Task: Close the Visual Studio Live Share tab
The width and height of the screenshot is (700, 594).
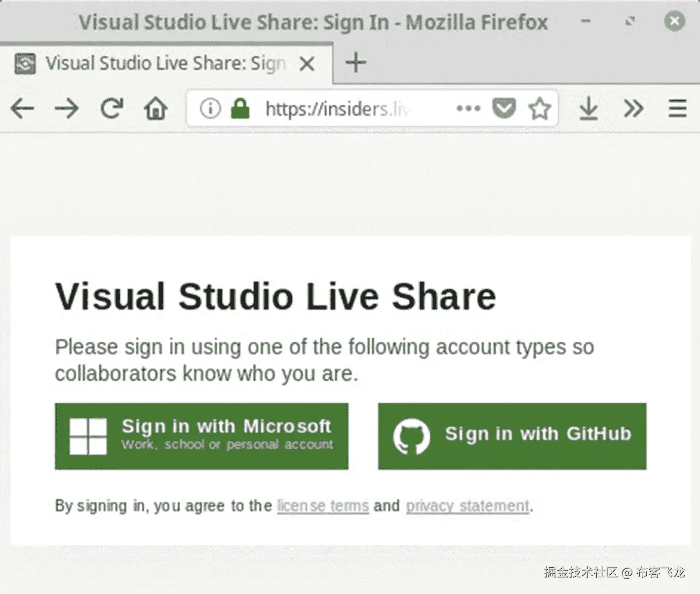Action: 307,63
